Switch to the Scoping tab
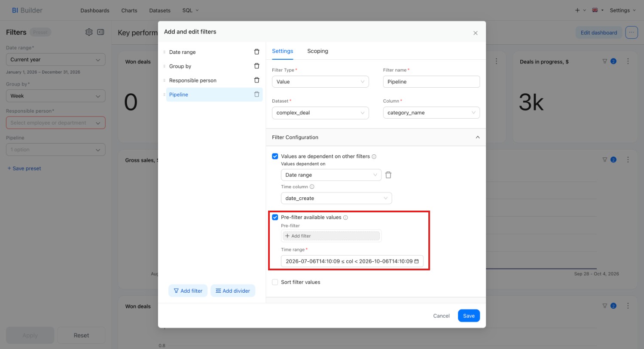This screenshot has width=644, height=349. pyautogui.click(x=317, y=51)
